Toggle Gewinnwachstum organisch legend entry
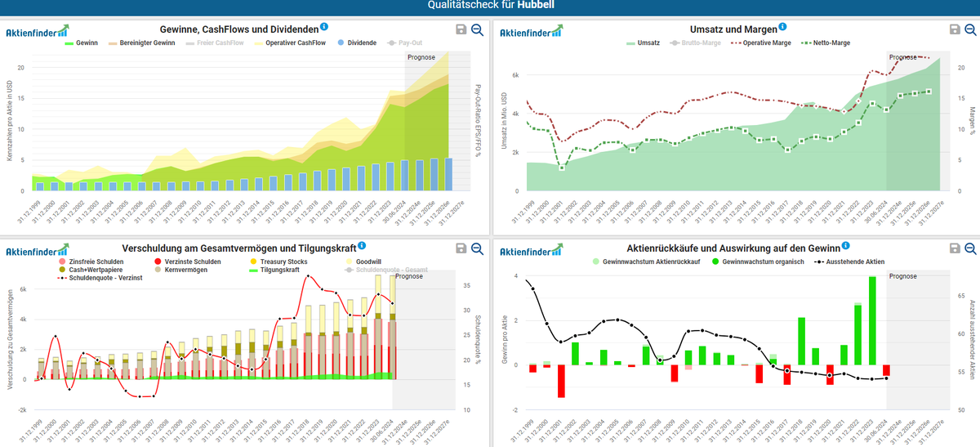This screenshot has height=447, width=980. coord(756,261)
